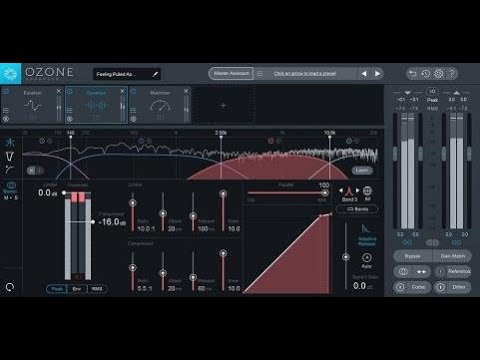Click Learn on the spectrum display
Screen dimensions: 480x360
362,170
